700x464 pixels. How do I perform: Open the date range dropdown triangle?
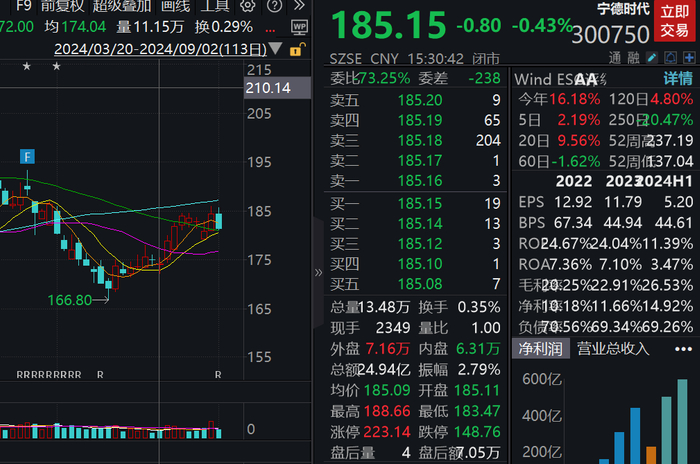pos(275,48)
